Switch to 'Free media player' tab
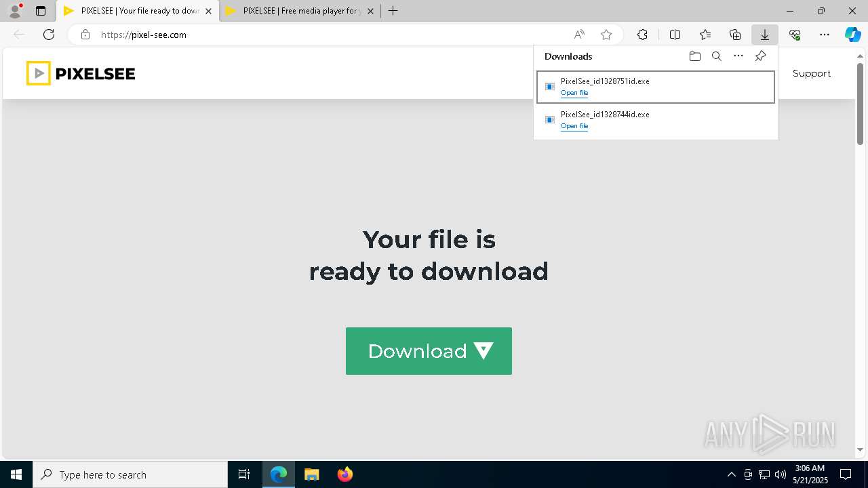 pos(300,11)
